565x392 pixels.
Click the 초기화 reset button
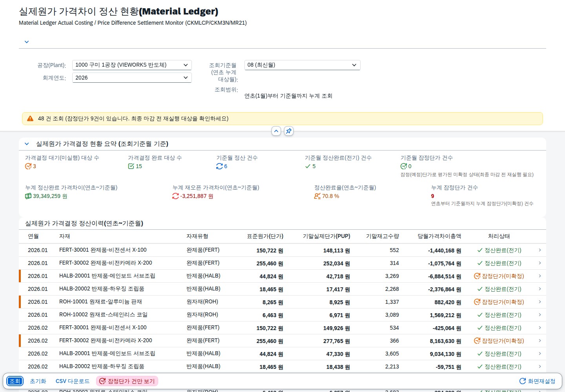[38, 381]
